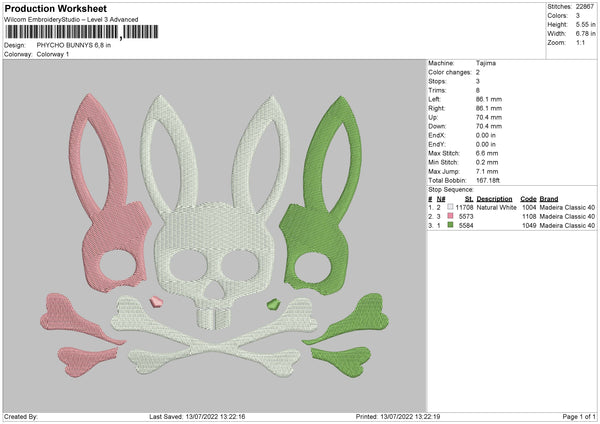Select the Color changes label
The height and width of the screenshot is (424, 600).
click(x=450, y=72)
